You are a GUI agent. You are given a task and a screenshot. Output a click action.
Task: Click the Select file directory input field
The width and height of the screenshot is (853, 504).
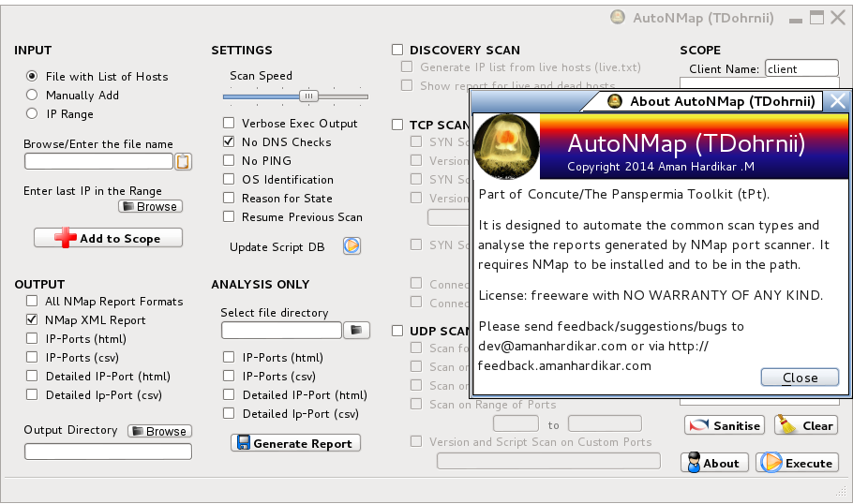click(x=282, y=330)
